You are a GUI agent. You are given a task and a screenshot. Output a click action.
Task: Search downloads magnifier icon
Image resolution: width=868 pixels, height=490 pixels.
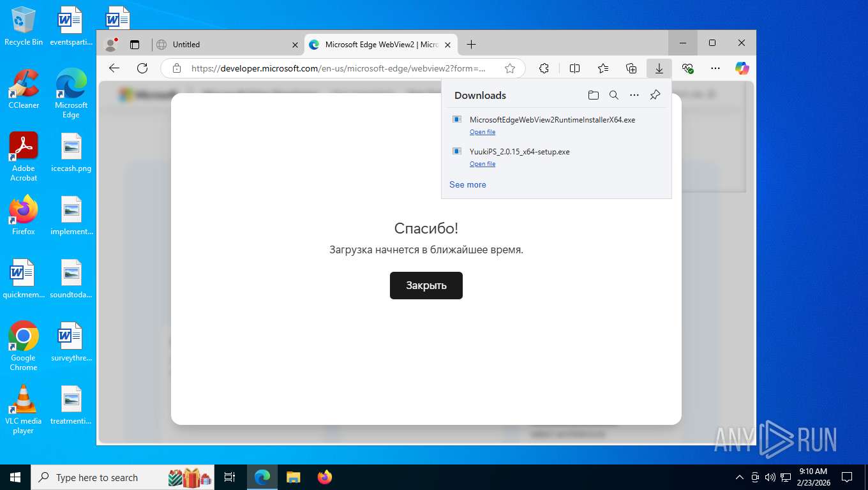[x=614, y=95]
